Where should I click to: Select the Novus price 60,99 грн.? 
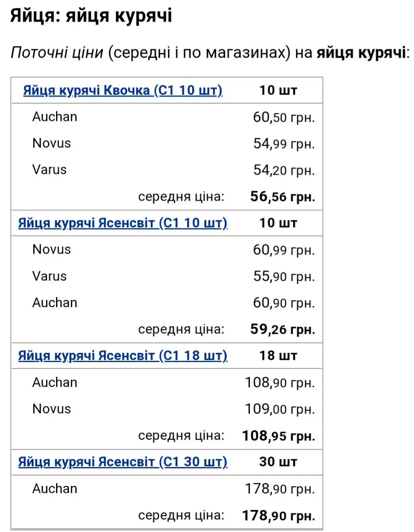284,250
